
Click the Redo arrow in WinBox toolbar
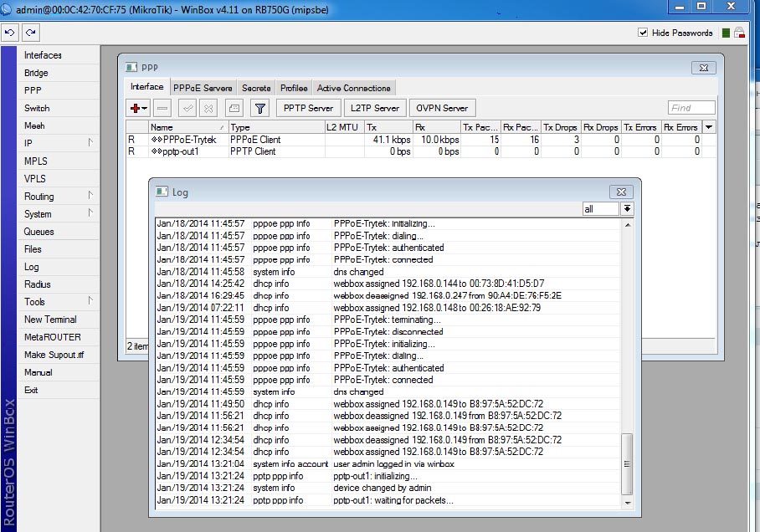coord(30,33)
